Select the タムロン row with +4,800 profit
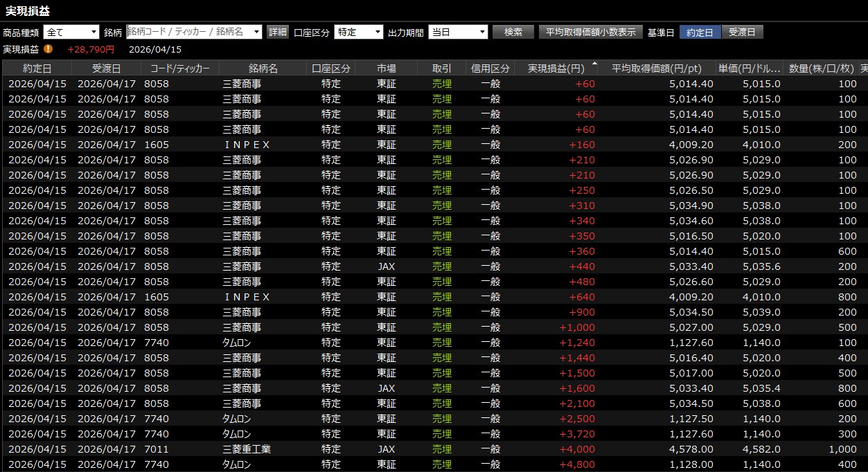 (236, 464)
